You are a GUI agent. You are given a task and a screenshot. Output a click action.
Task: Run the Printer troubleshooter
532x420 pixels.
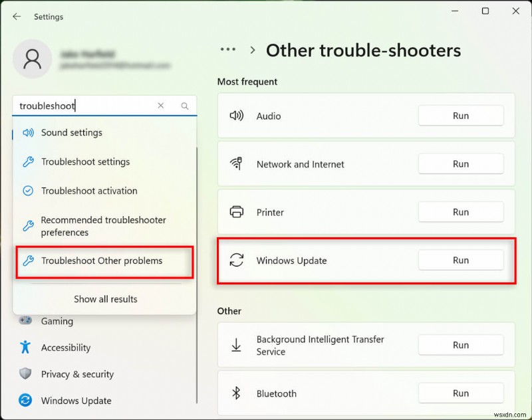point(461,212)
